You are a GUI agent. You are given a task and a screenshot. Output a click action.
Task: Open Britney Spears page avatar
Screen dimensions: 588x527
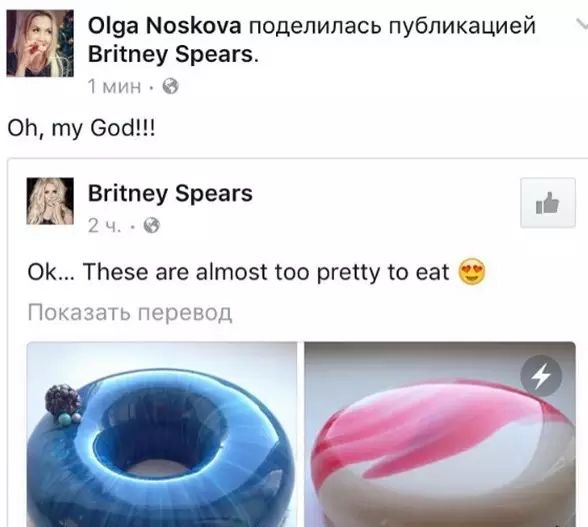coord(50,201)
